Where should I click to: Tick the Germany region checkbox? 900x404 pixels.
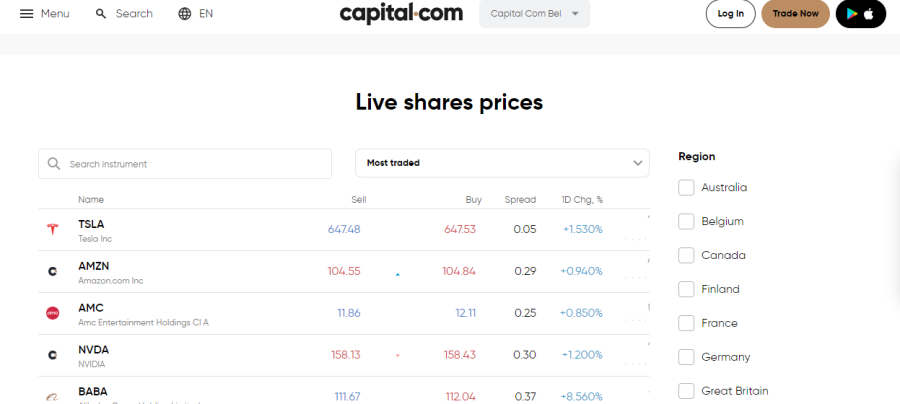686,357
